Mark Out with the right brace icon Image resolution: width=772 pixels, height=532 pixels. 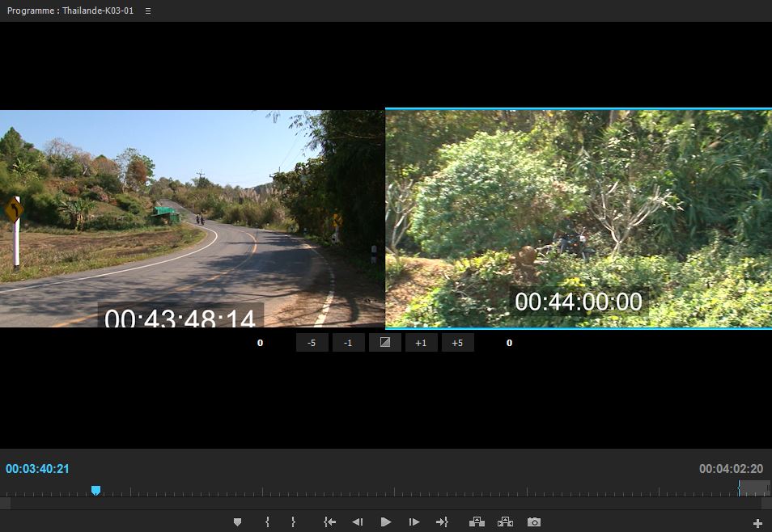tap(294, 522)
